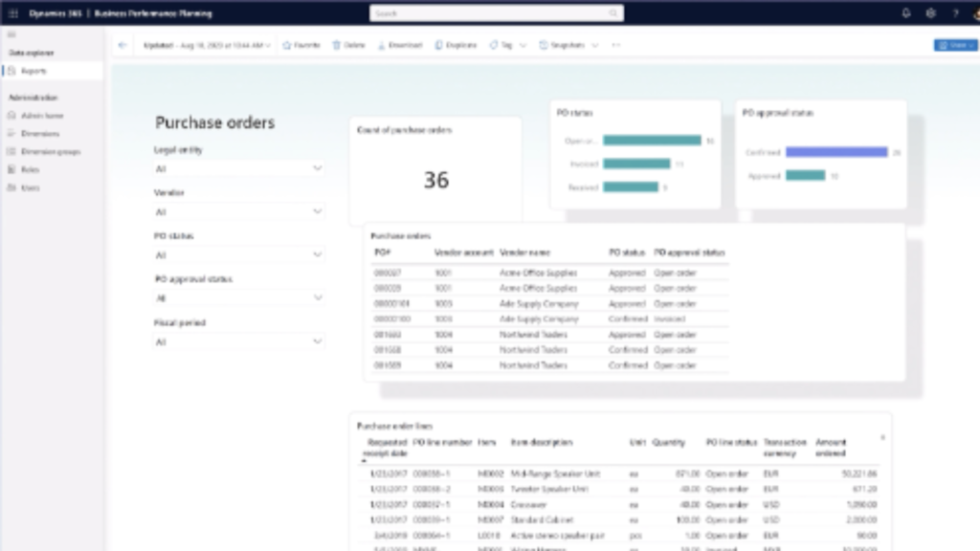
Task: Mark the report as Favorite
Action: [x=301, y=45]
